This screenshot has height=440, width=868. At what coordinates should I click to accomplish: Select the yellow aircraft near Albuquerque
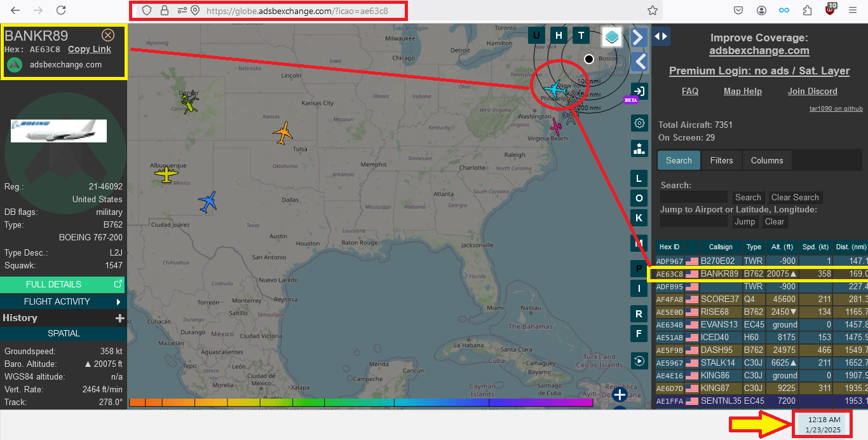point(166,174)
